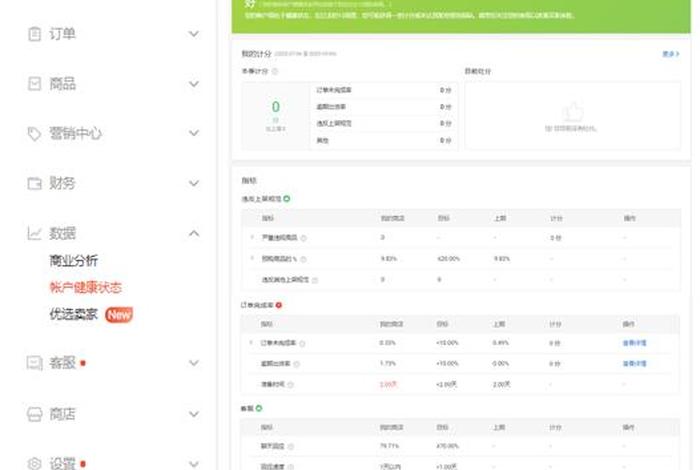This screenshot has width=700, height=470.
Task: Expand the 财务 section chevron
Action: tap(194, 183)
